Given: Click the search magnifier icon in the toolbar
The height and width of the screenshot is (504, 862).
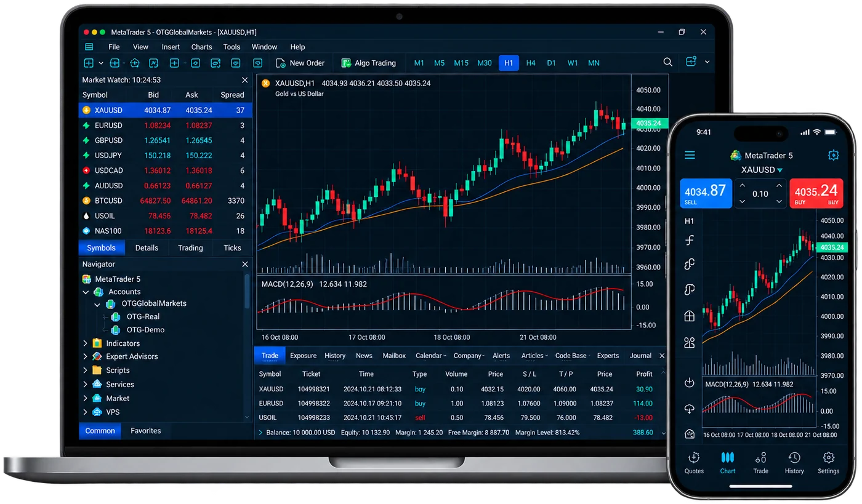Looking at the screenshot, I should pos(667,62).
